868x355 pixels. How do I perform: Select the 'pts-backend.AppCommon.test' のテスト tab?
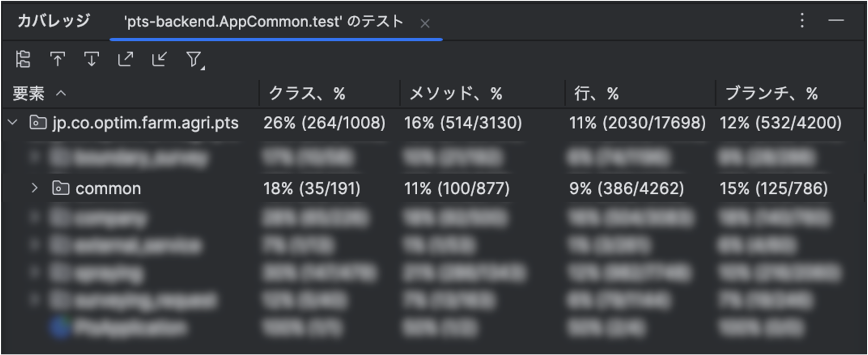point(264,22)
